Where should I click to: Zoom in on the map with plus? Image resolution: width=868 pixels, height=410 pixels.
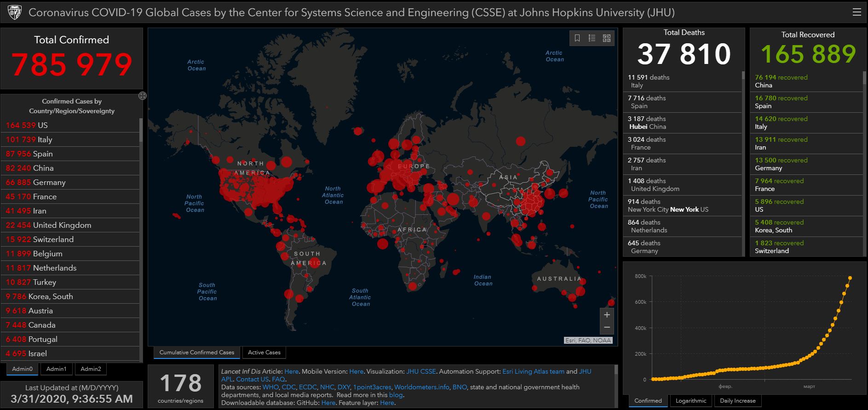click(607, 315)
